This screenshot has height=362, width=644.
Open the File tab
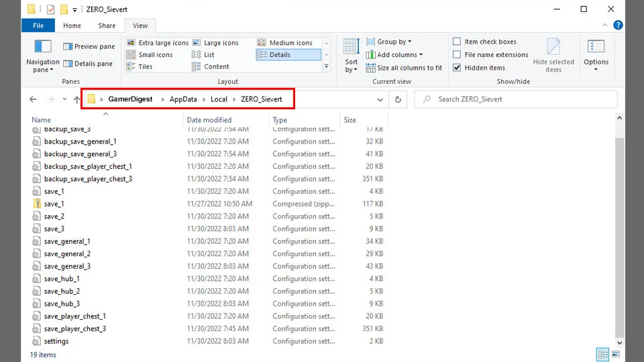(x=38, y=25)
